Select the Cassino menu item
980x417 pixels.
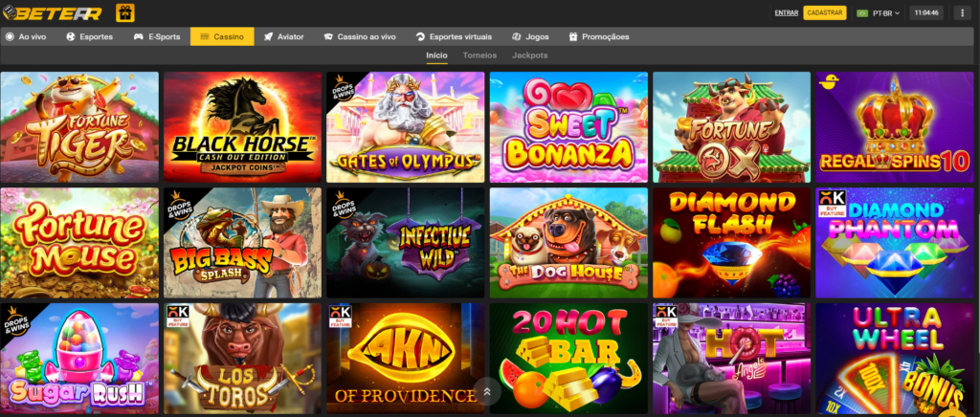(222, 37)
